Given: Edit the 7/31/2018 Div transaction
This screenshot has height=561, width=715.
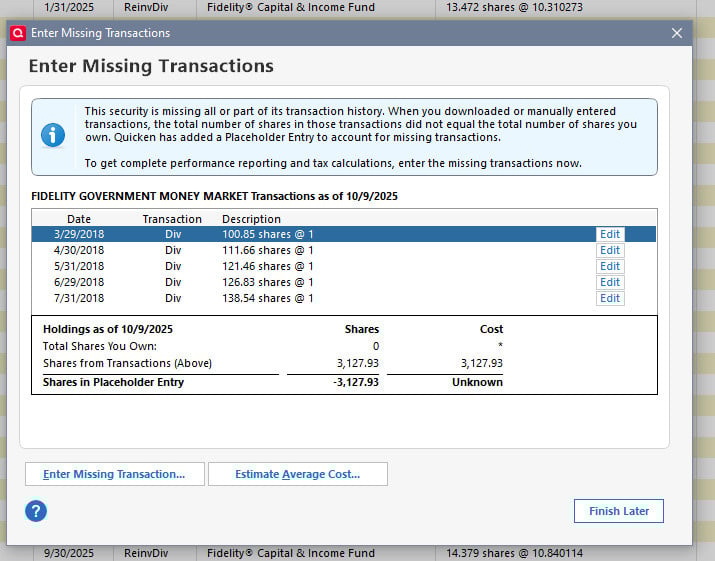Looking at the screenshot, I should [x=610, y=298].
